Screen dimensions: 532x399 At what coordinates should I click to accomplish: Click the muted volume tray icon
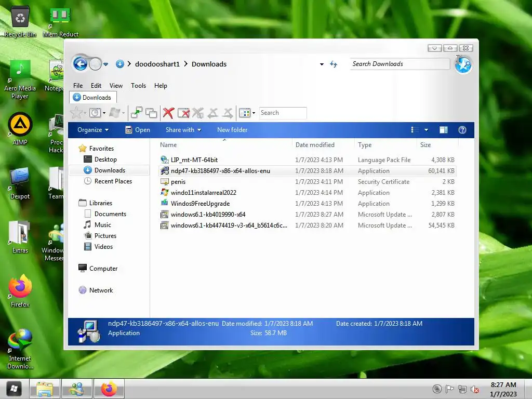(x=475, y=389)
